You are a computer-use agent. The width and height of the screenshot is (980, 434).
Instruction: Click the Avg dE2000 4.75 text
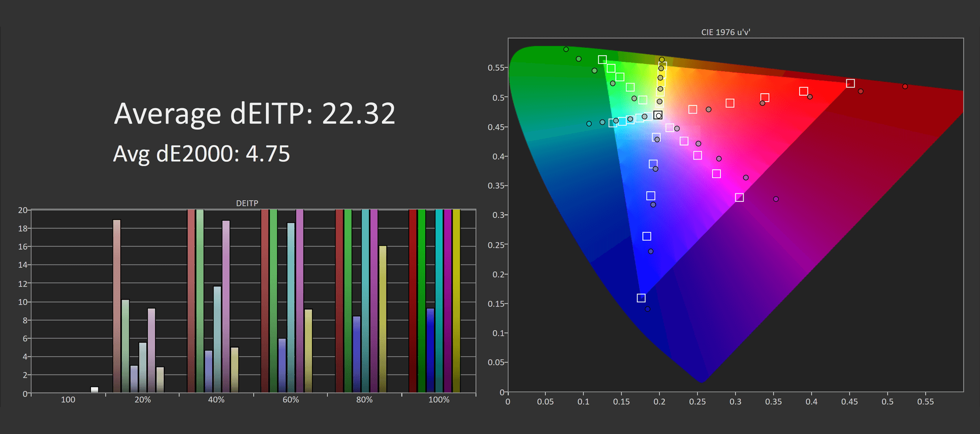201,154
